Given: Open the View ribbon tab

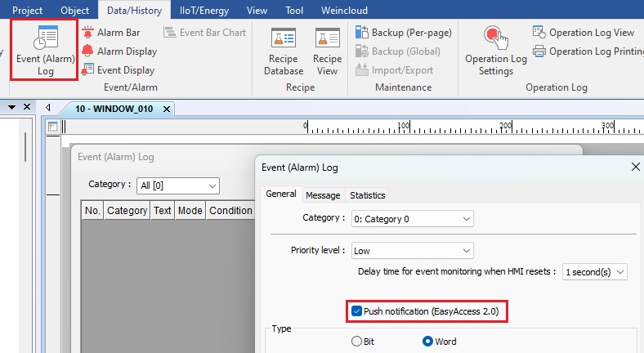Looking at the screenshot, I should point(257,11).
